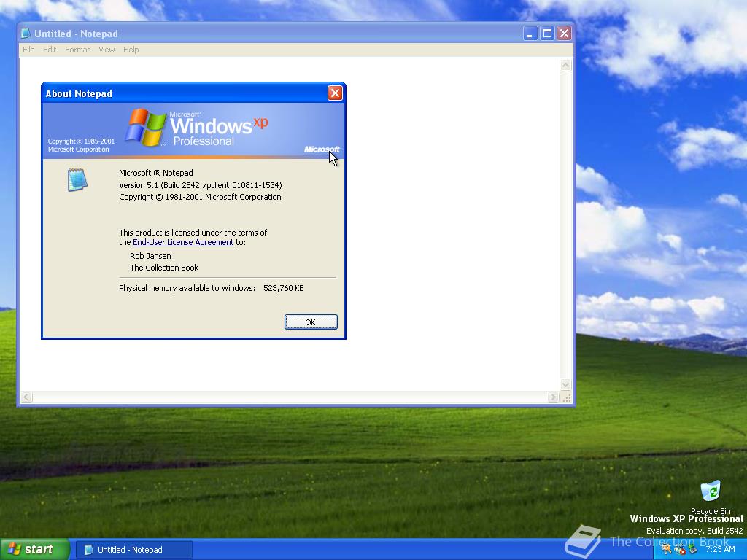The height and width of the screenshot is (560, 747).
Task: Click the Notepad icon inside the About dialog
Action: 77,180
